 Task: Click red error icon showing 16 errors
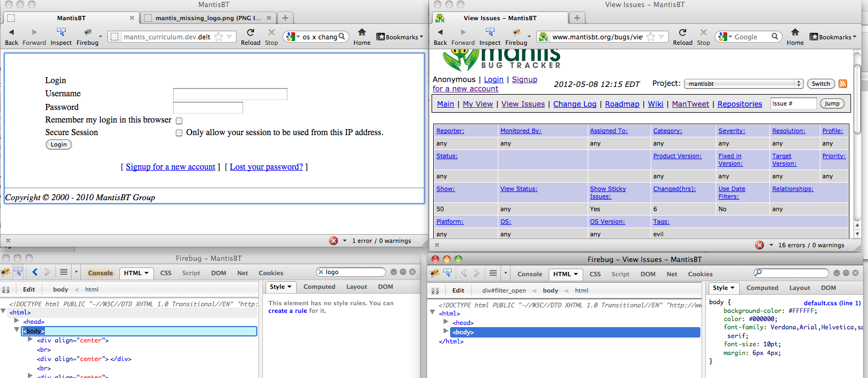pyautogui.click(x=760, y=245)
